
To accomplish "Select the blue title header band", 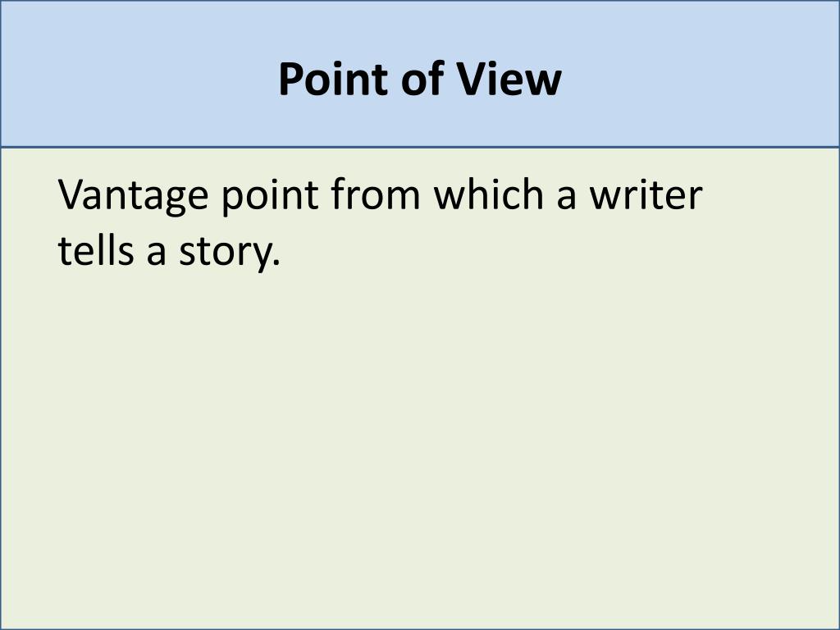I will tap(420, 73).
